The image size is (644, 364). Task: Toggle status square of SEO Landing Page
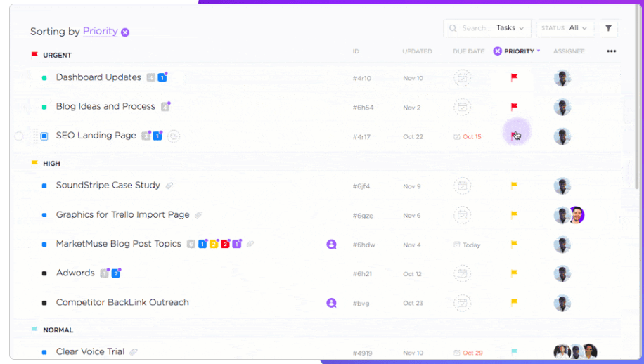click(x=44, y=136)
